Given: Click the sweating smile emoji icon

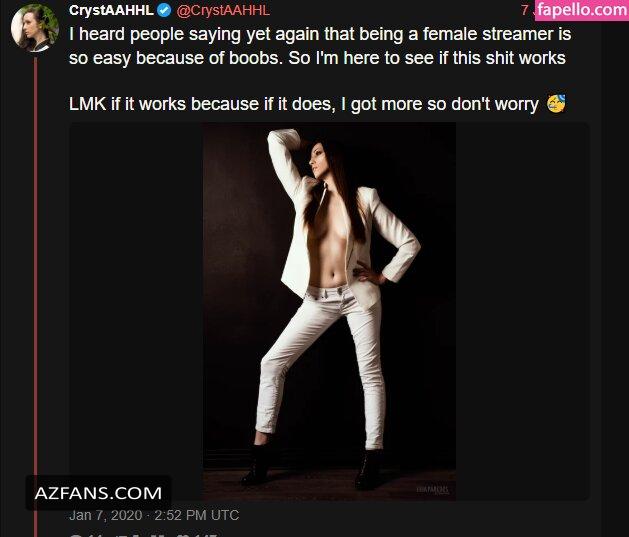Looking at the screenshot, I should [x=556, y=104].
